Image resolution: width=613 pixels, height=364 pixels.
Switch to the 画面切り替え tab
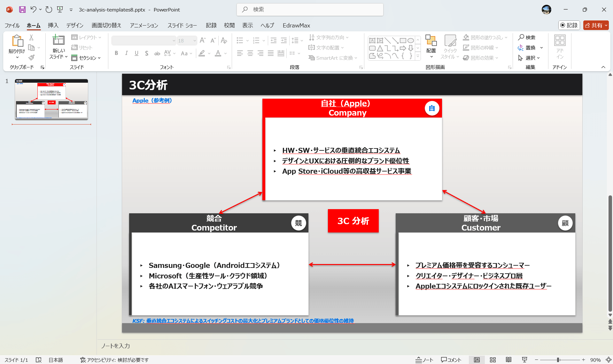click(x=106, y=25)
